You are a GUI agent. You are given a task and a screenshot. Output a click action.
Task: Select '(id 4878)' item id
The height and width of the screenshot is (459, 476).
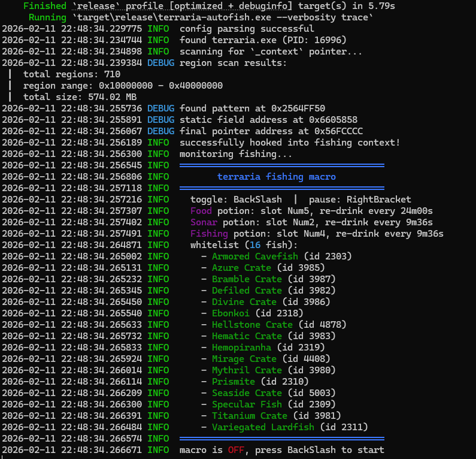pos(322,325)
